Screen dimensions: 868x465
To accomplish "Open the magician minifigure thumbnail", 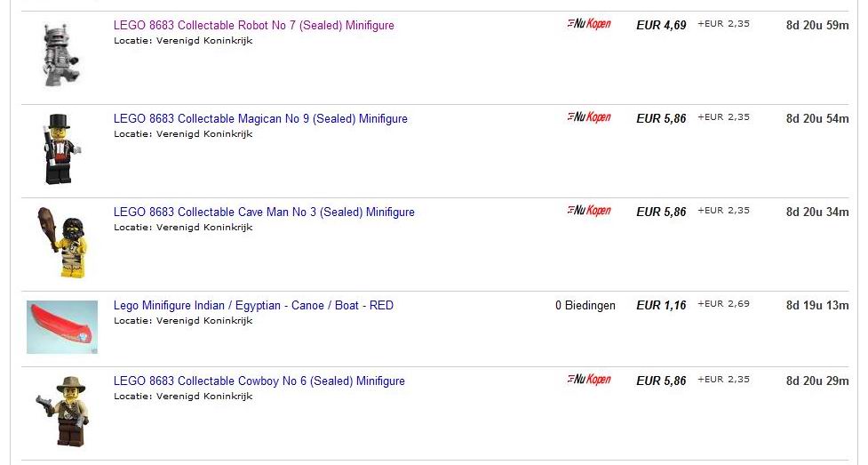I will tap(61, 148).
